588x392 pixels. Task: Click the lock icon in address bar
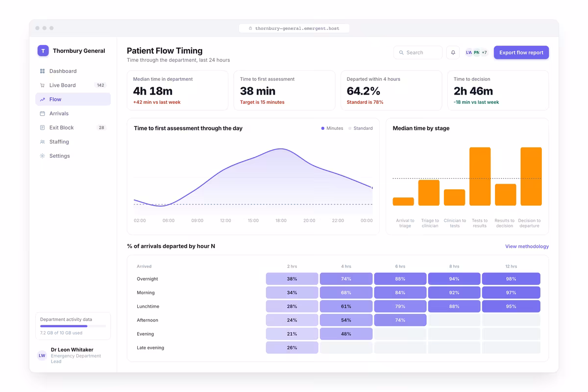(x=250, y=28)
